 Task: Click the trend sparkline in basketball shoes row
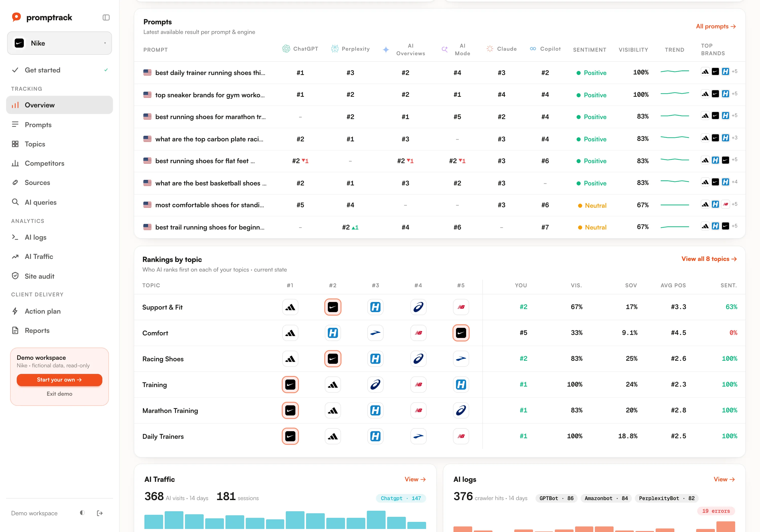[675, 181]
